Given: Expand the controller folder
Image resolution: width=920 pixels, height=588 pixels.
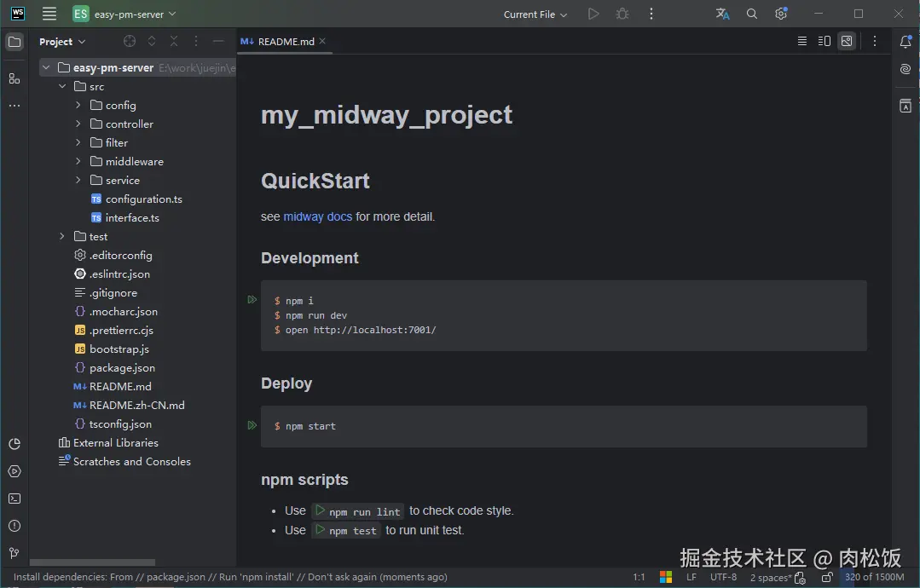Looking at the screenshot, I should [x=78, y=124].
